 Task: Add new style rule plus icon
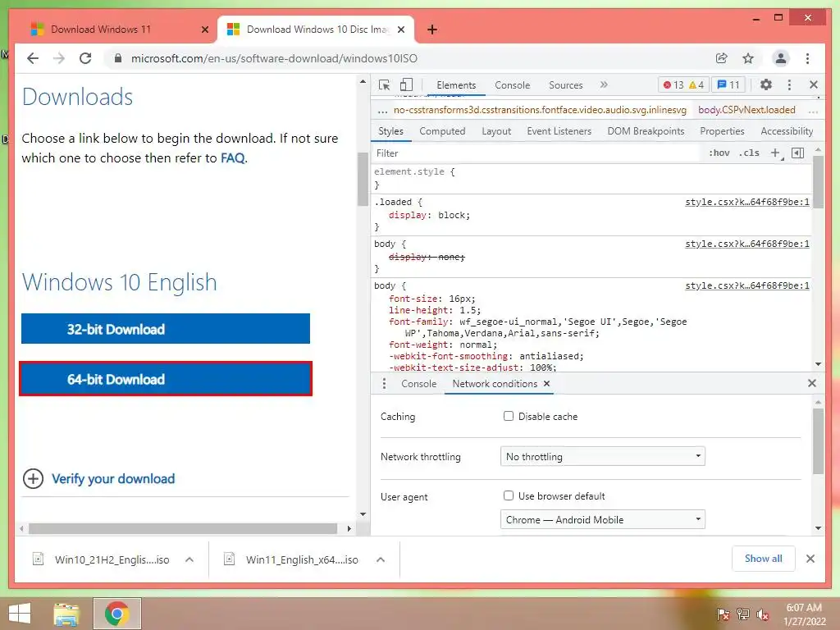pyautogui.click(x=775, y=153)
